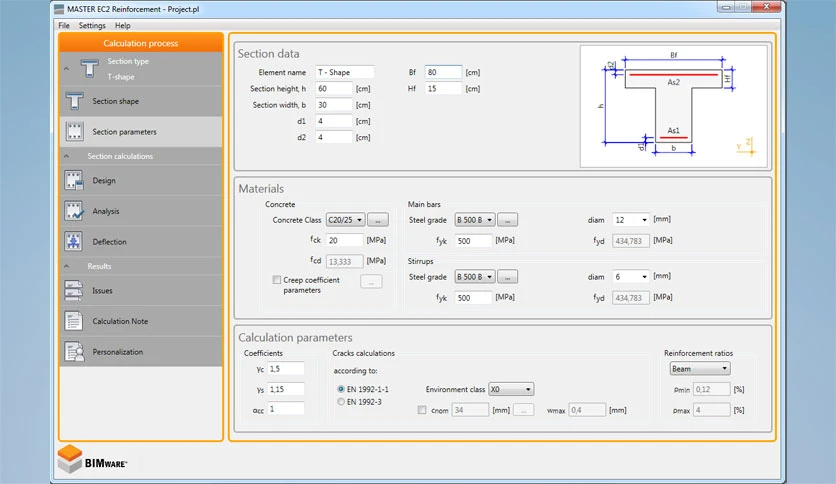836x484 pixels.
Task: Click the Bf input field
Action: point(443,72)
